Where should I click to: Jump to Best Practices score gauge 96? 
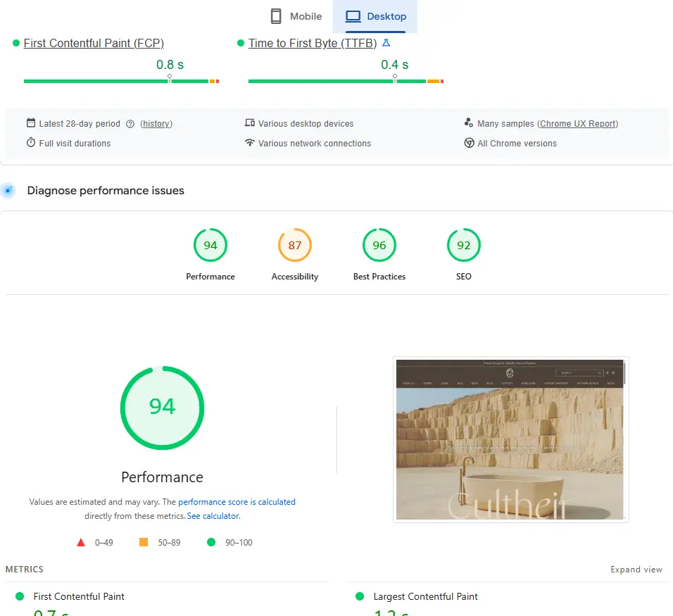[x=379, y=246]
